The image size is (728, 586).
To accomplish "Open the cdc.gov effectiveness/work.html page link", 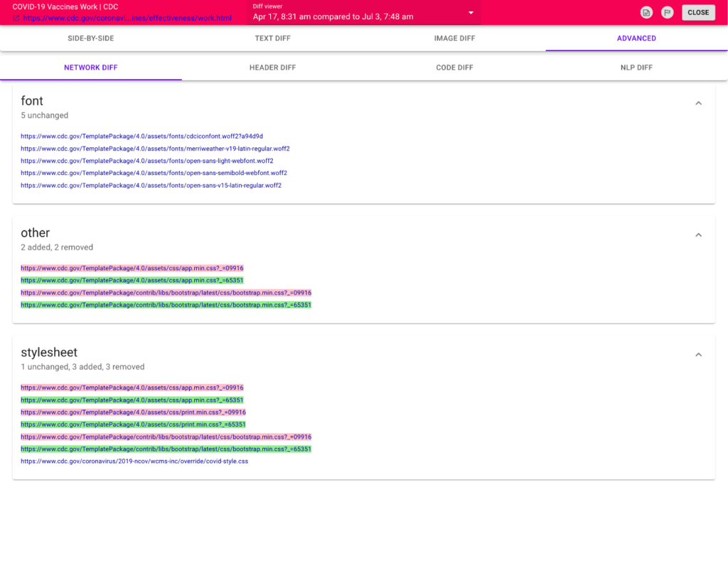I will tap(127, 18).
